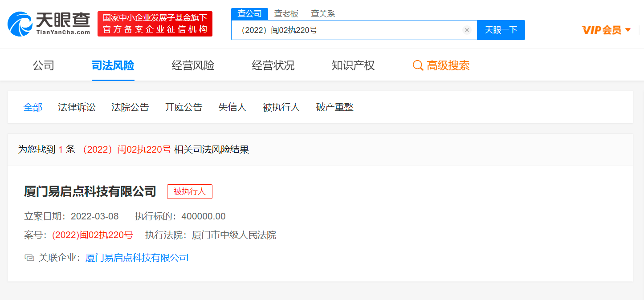
Task: Click the red official credit agency banner
Action: click(x=155, y=24)
